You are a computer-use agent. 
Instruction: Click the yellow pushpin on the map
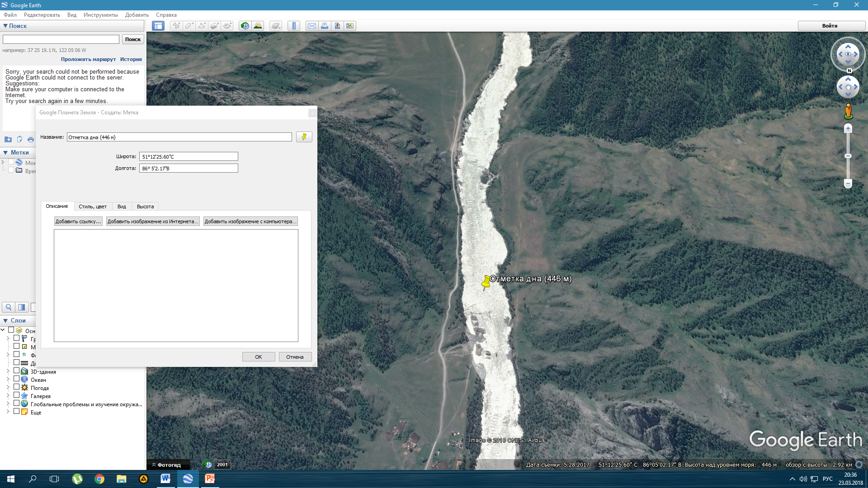[486, 282]
